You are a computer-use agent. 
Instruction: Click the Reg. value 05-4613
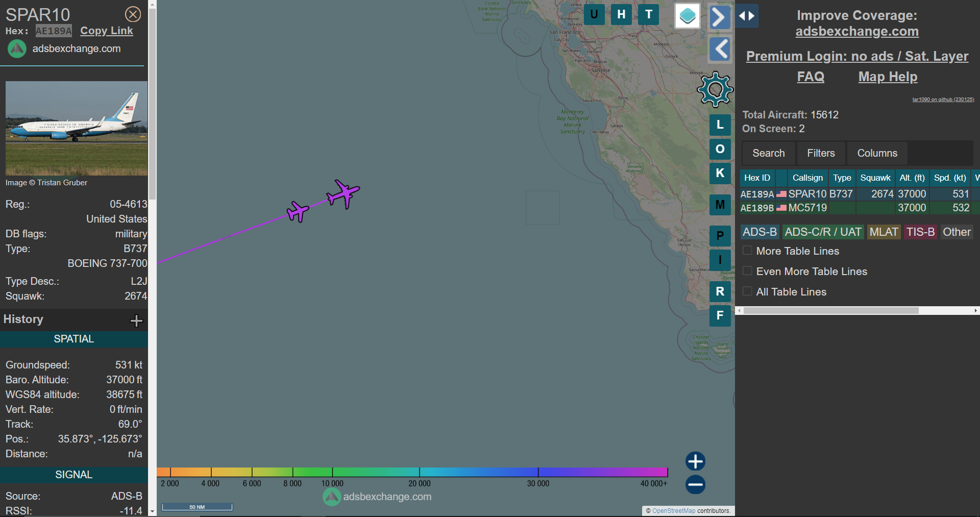coord(128,204)
